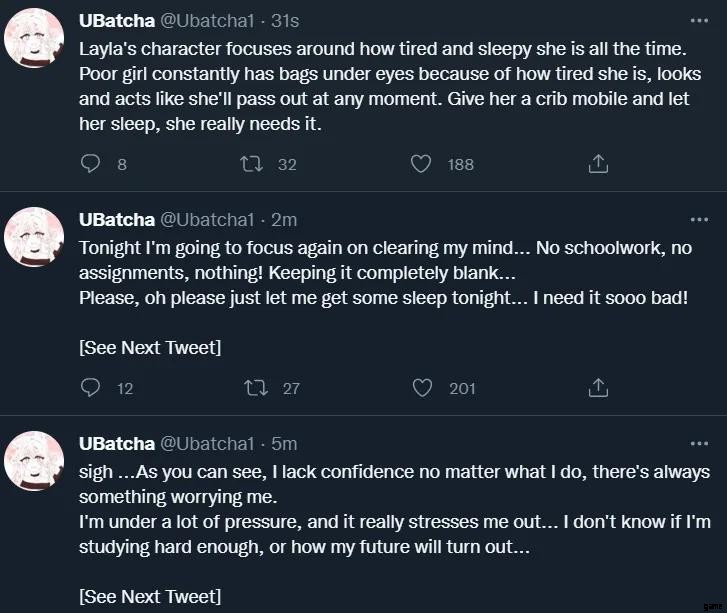This screenshot has width=727, height=613.
Task: Click the 31s timestamp on first tweet
Action: 291,21
